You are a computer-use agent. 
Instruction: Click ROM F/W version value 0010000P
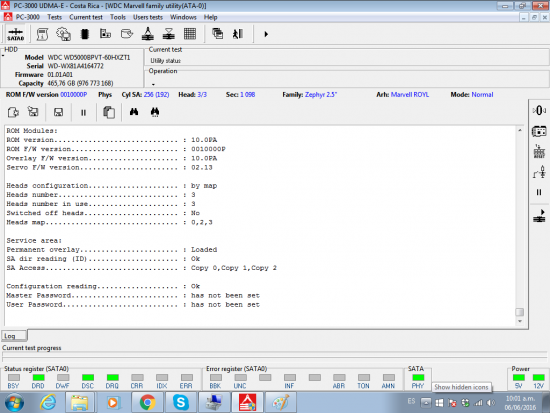click(x=74, y=94)
